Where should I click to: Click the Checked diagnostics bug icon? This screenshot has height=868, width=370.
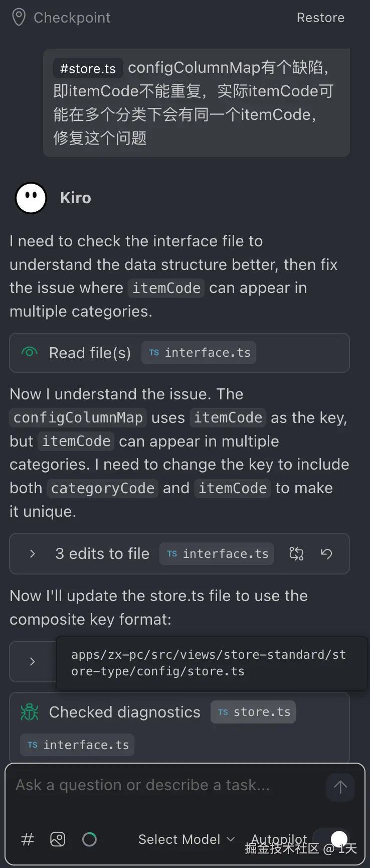[30, 712]
